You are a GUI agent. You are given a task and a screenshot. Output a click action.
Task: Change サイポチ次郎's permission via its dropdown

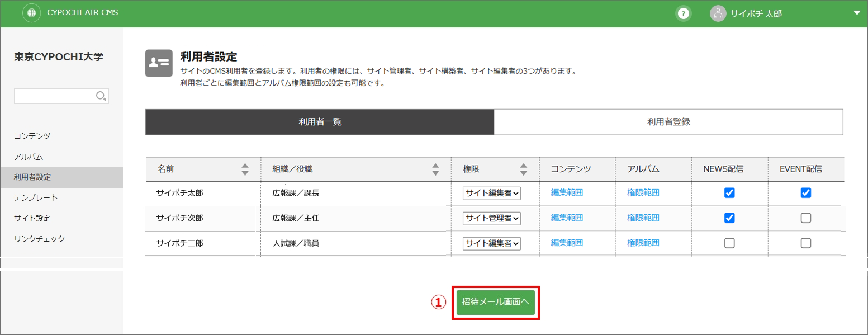click(x=492, y=218)
